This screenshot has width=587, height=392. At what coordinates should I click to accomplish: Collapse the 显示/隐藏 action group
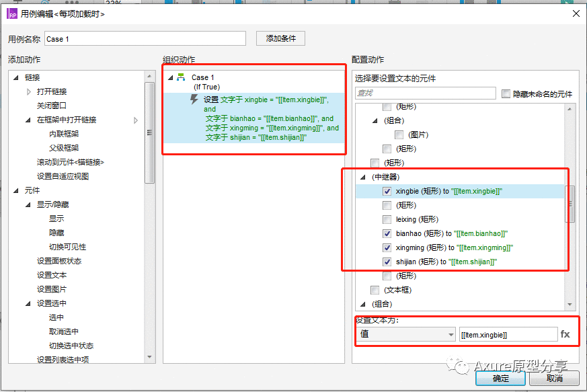[x=28, y=205]
